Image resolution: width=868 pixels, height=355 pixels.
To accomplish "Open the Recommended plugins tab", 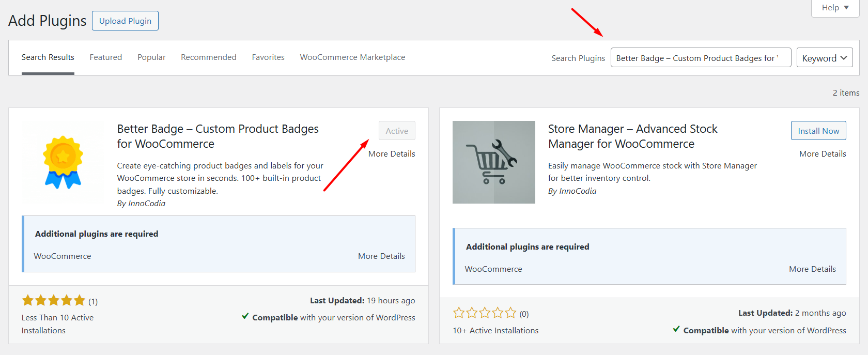I will (x=208, y=57).
